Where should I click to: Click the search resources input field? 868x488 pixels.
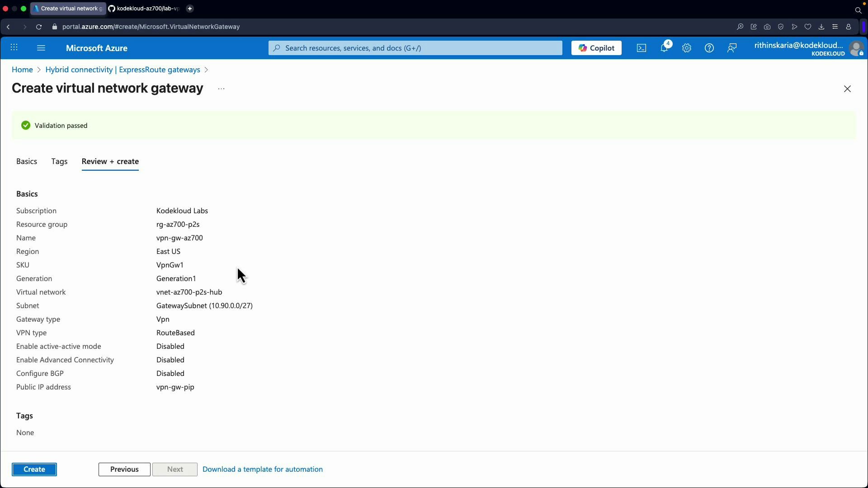pos(414,48)
